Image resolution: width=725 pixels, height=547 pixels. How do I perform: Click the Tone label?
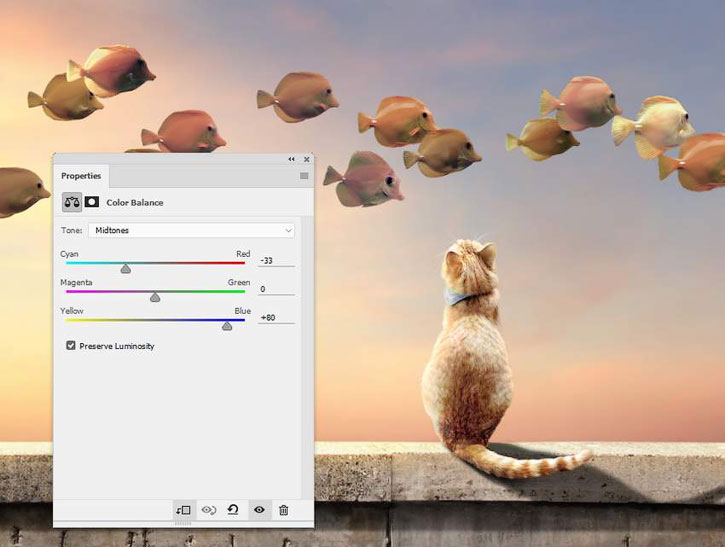(x=72, y=230)
